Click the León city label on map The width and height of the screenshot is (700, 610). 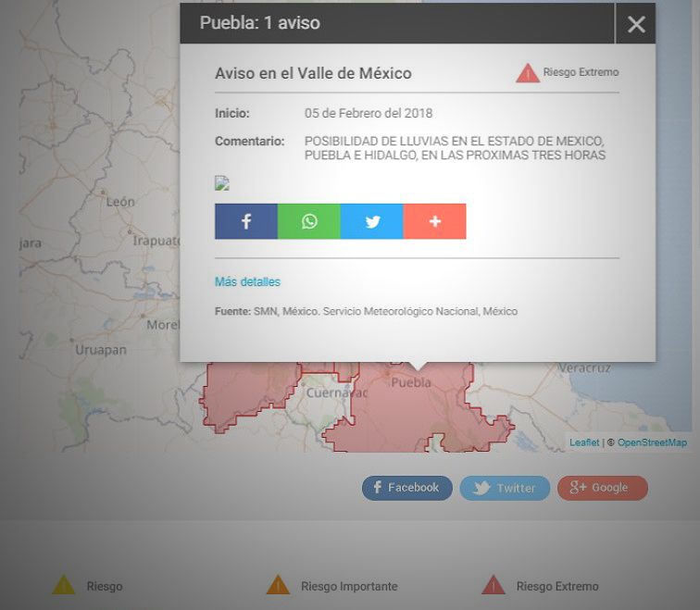coord(120,202)
